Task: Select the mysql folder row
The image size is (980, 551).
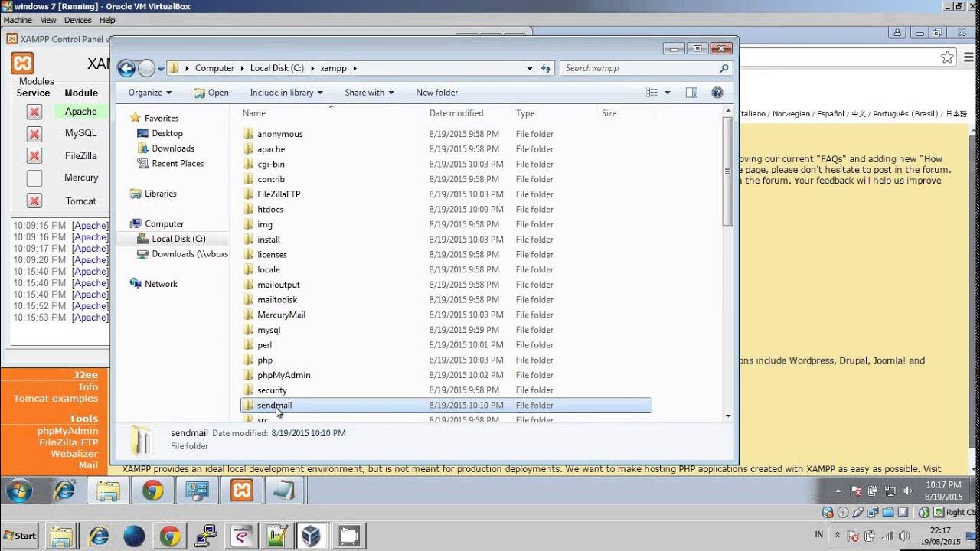Action: click(x=446, y=330)
